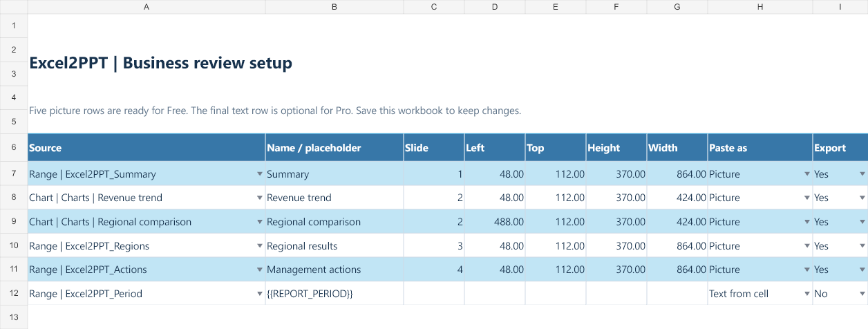Image resolution: width=868 pixels, height=329 pixels.
Task: Select column A header
Action: tap(147, 7)
